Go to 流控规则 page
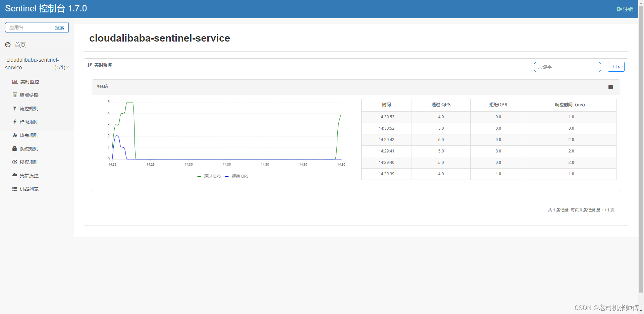This screenshot has height=314, width=644. [29, 109]
